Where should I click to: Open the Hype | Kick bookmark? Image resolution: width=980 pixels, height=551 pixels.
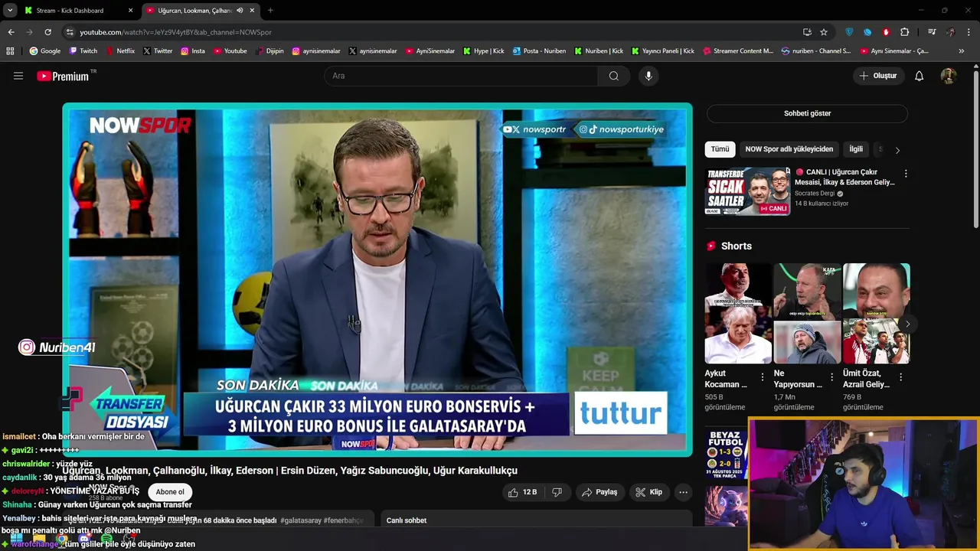coord(483,51)
